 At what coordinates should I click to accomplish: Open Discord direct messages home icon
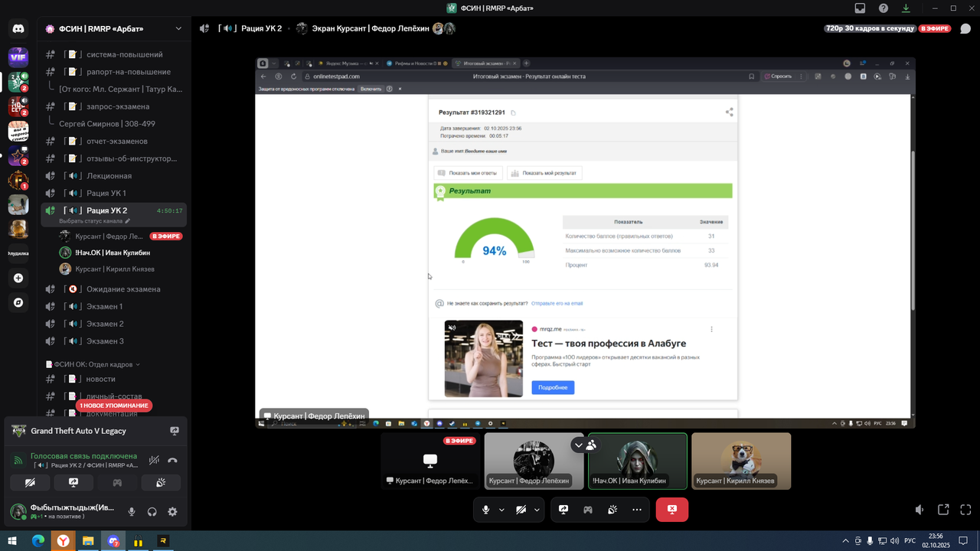tap(18, 29)
